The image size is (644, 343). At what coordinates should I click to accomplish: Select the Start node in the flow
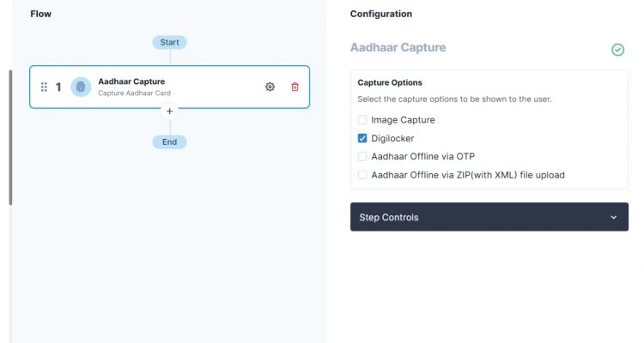[170, 42]
